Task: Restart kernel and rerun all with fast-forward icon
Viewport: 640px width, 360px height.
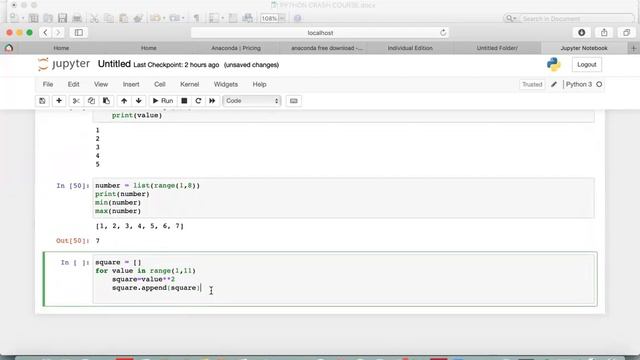Action: 212,101
